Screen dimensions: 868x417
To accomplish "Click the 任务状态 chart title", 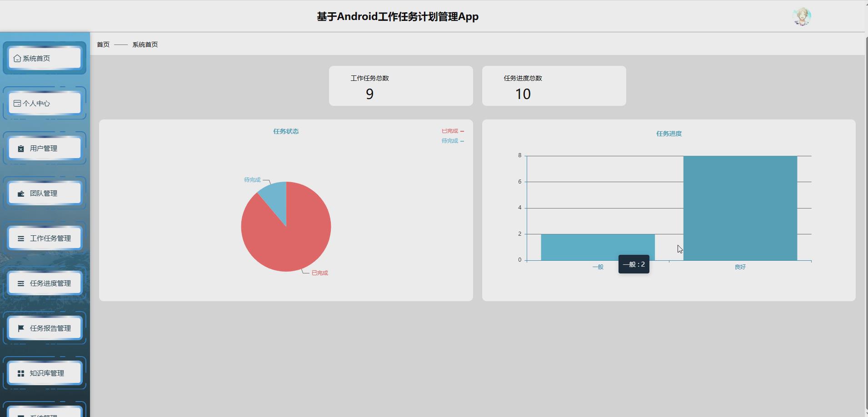I will (x=286, y=131).
